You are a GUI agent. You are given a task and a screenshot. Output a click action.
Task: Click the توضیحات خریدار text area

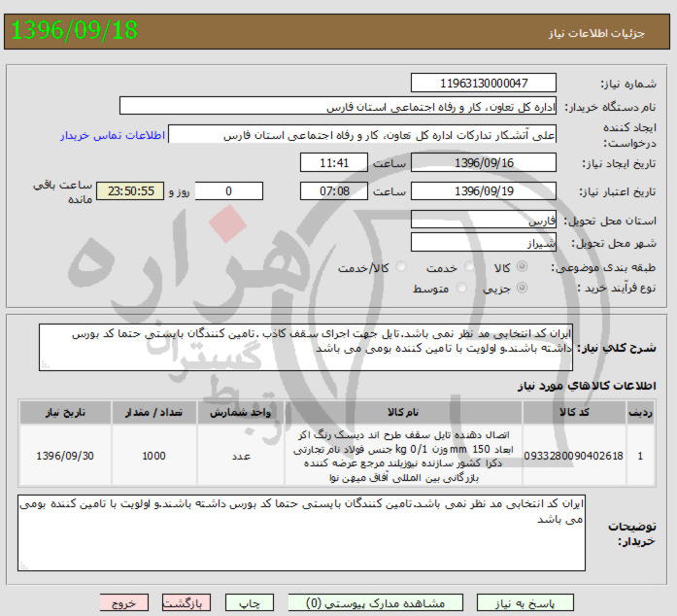(x=301, y=532)
